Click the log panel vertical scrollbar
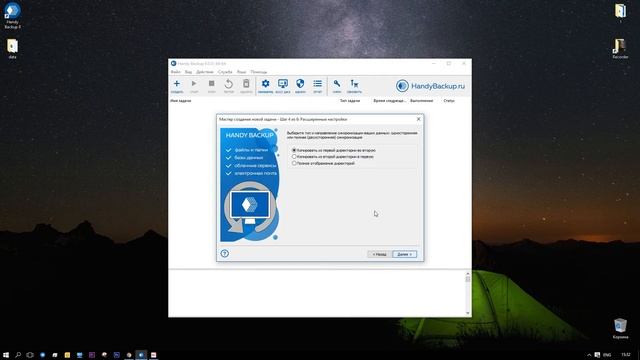The image size is (640, 360). [468, 293]
